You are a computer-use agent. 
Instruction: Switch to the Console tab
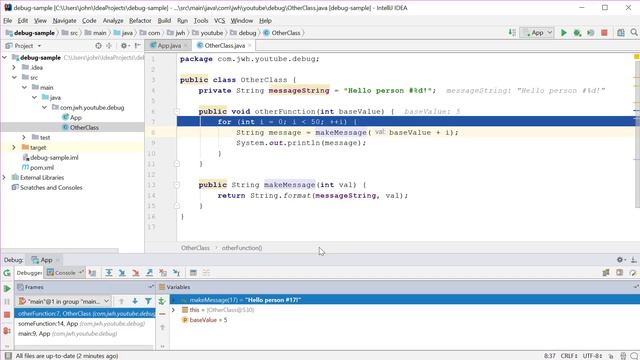point(65,273)
